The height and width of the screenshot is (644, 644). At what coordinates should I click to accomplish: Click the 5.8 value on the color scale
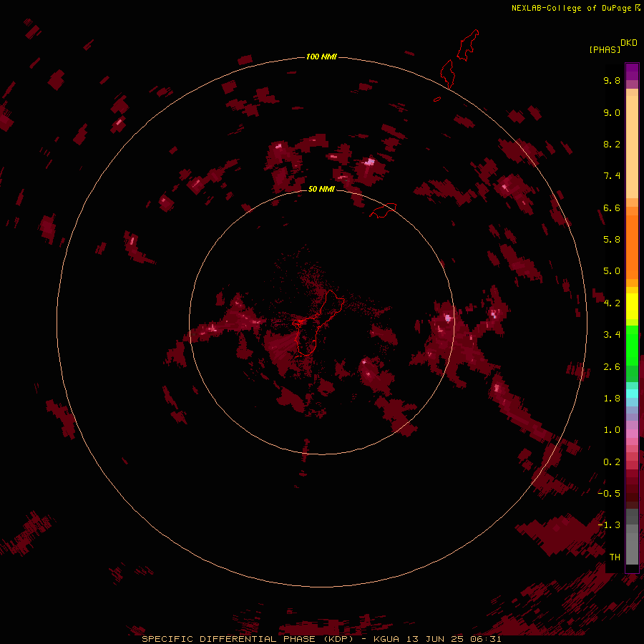point(612,240)
